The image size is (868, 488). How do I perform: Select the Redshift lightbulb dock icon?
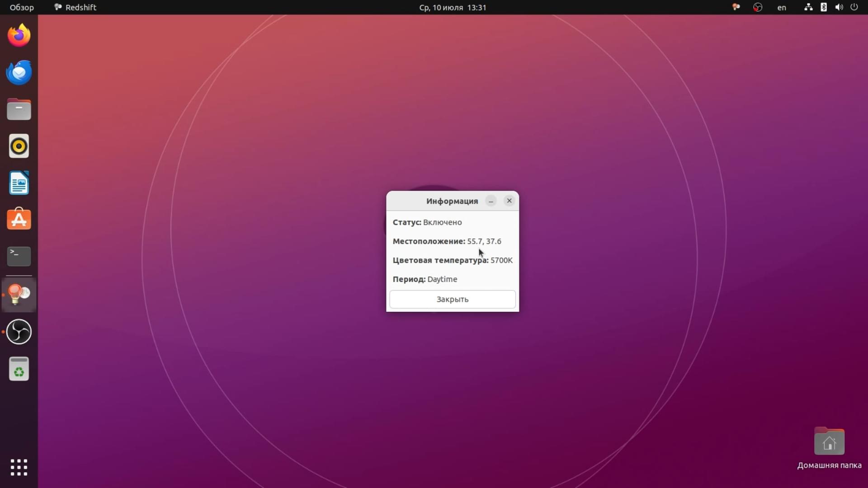click(x=19, y=295)
